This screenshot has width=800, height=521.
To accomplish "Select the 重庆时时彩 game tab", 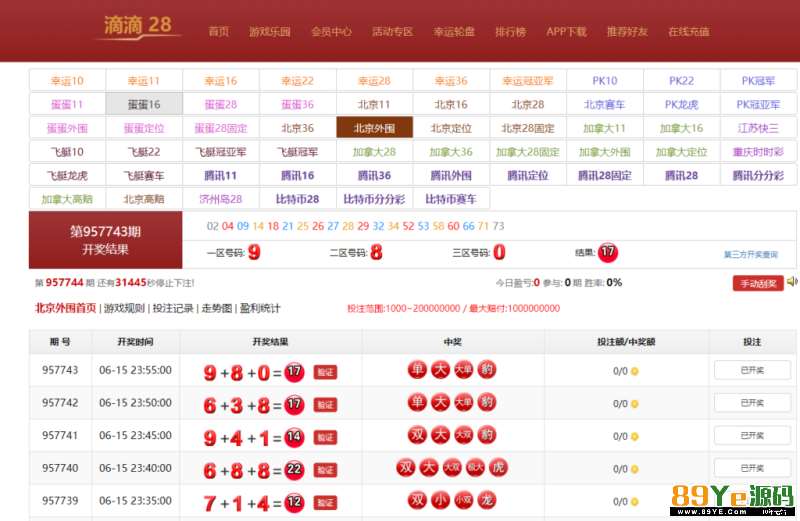I will click(759, 152).
